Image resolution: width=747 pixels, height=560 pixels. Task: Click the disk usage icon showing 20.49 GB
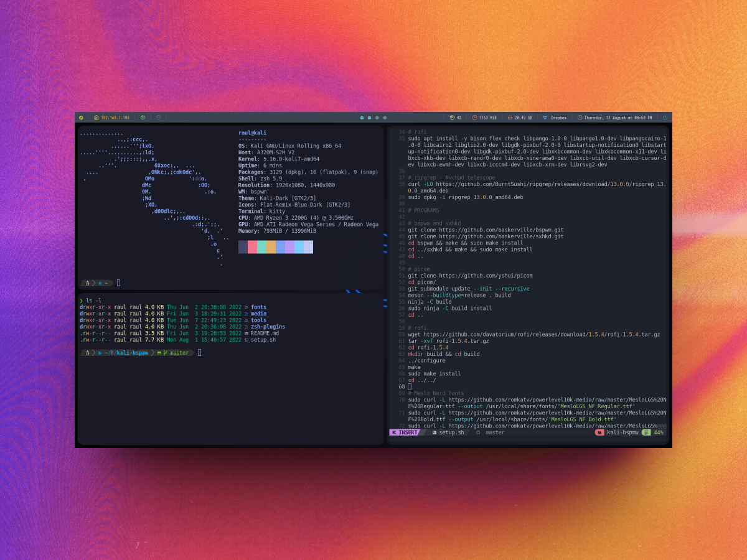tap(510, 118)
